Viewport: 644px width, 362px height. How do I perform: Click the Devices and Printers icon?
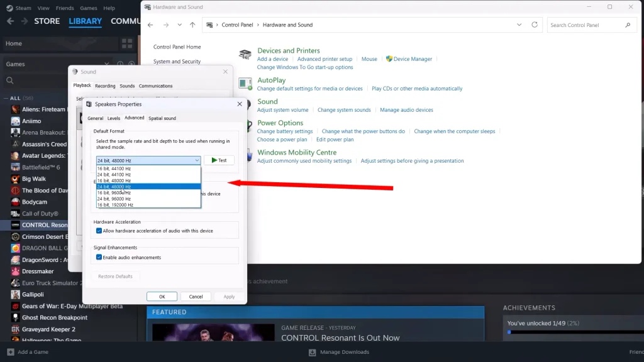point(245,54)
